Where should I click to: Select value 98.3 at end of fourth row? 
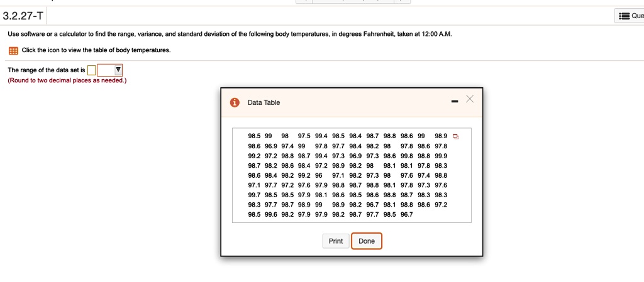pyautogui.click(x=441, y=166)
